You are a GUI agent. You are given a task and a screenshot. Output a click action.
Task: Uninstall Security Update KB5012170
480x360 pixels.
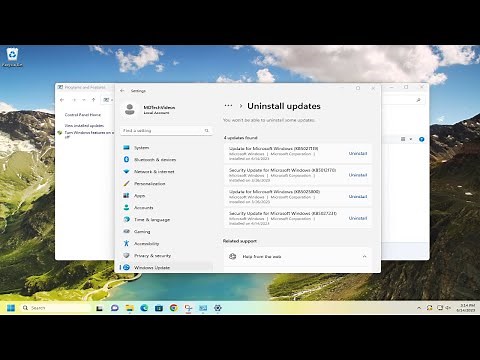point(358,175)
